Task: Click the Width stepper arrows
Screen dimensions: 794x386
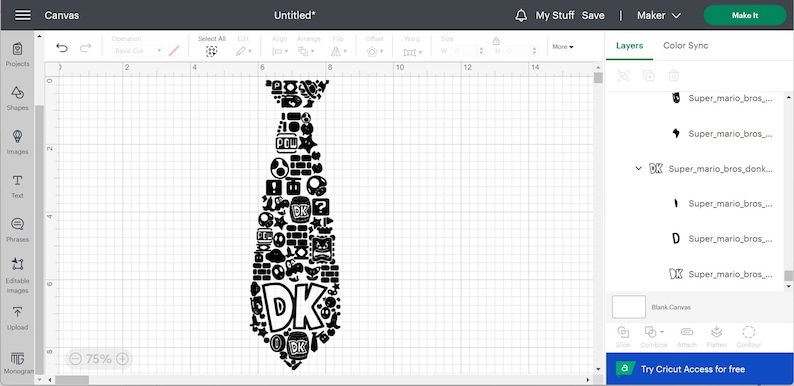Action: tap(481, 51)
